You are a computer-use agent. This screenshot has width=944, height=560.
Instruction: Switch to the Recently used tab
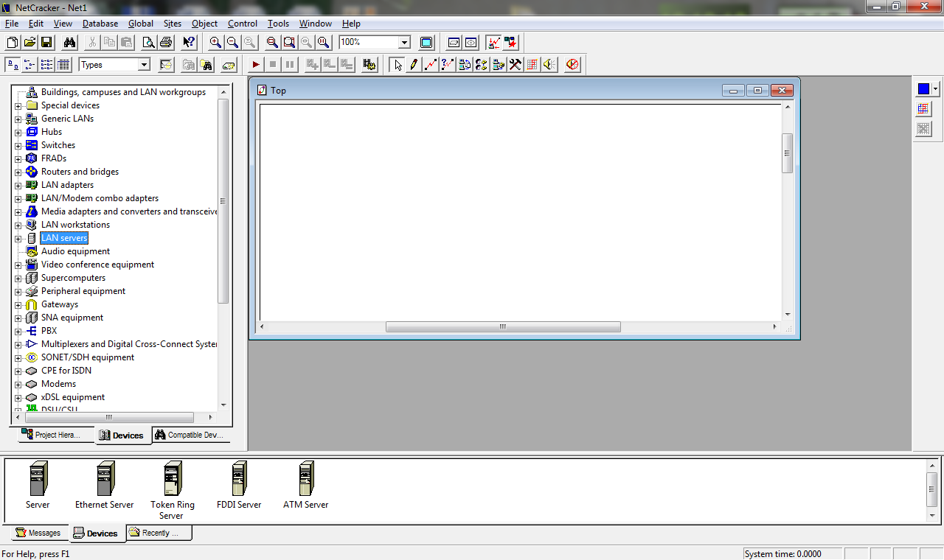(x=159, y=533)
